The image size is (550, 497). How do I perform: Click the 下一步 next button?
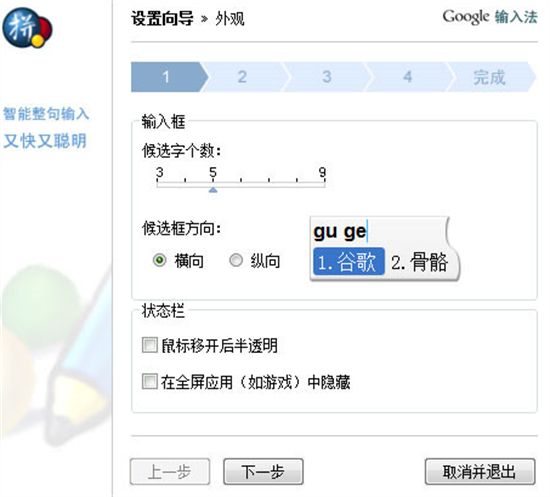[x=263, y=471]
